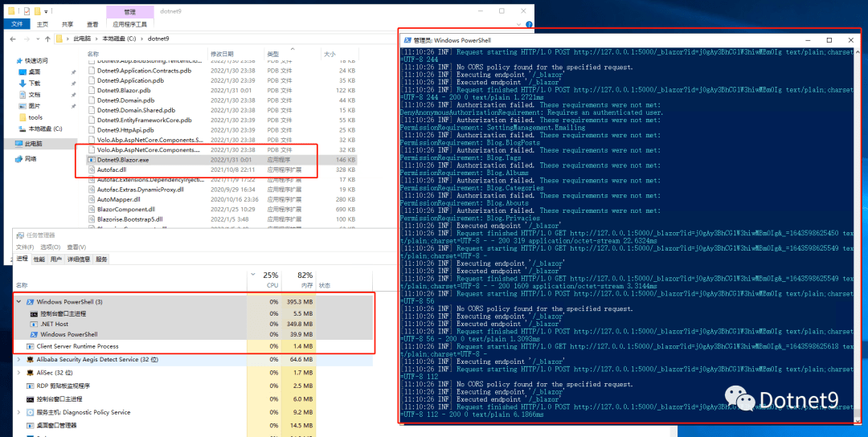This screenshot has height=437, width=868.
Task: Click the AutoMapper.dll file icon
Action: pos(92,199)
